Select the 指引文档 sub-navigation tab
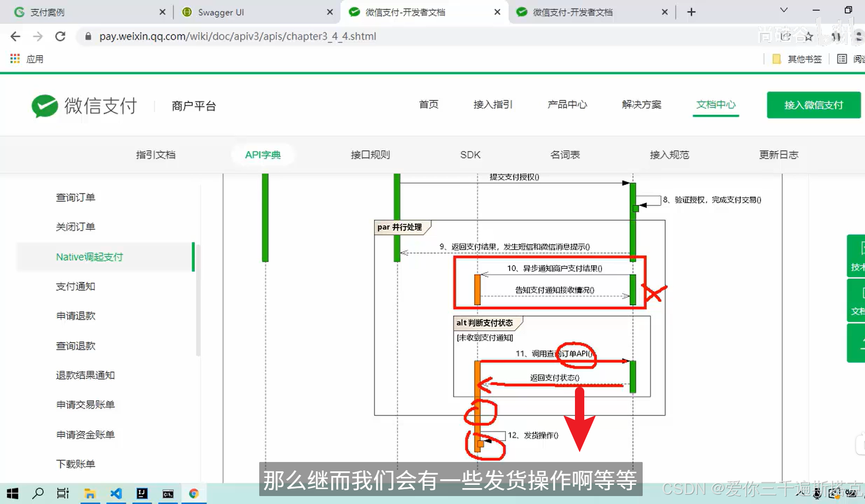 coord(156,155)
